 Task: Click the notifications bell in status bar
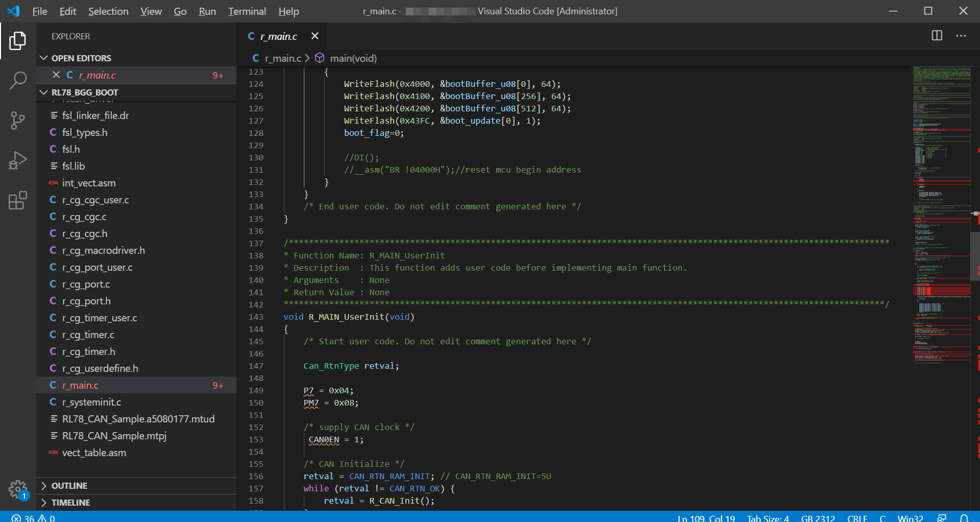964,518
